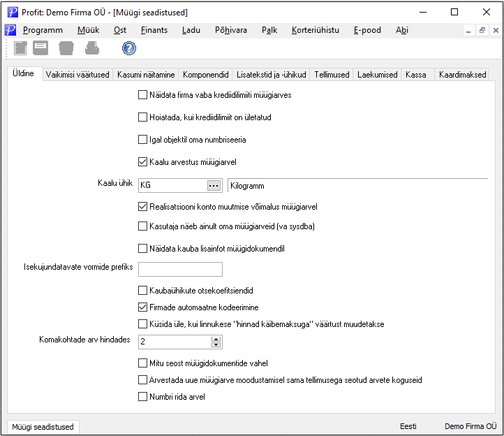Screen dimensions: 504x436
Task: Open the Laekumised tab
Action: [378, 75]
